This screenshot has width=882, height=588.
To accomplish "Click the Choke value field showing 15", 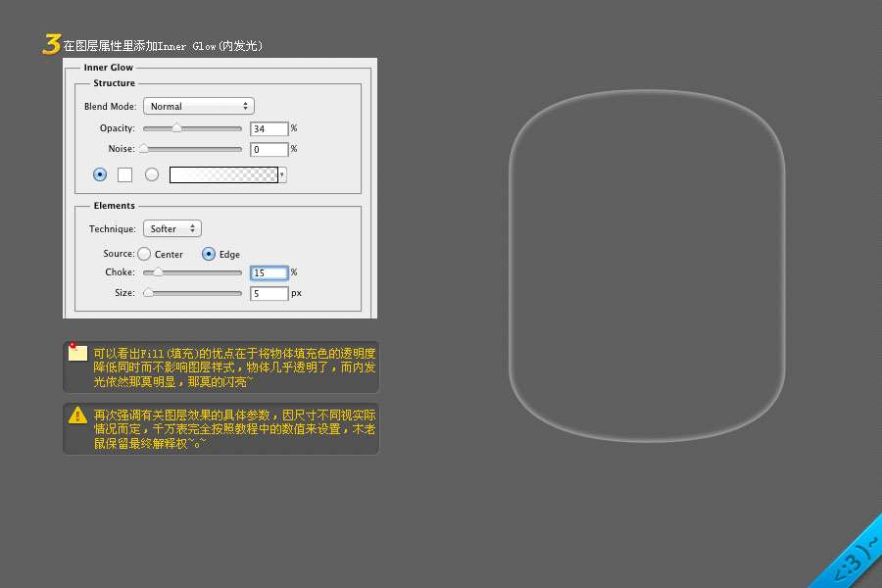I will point(269,272).
